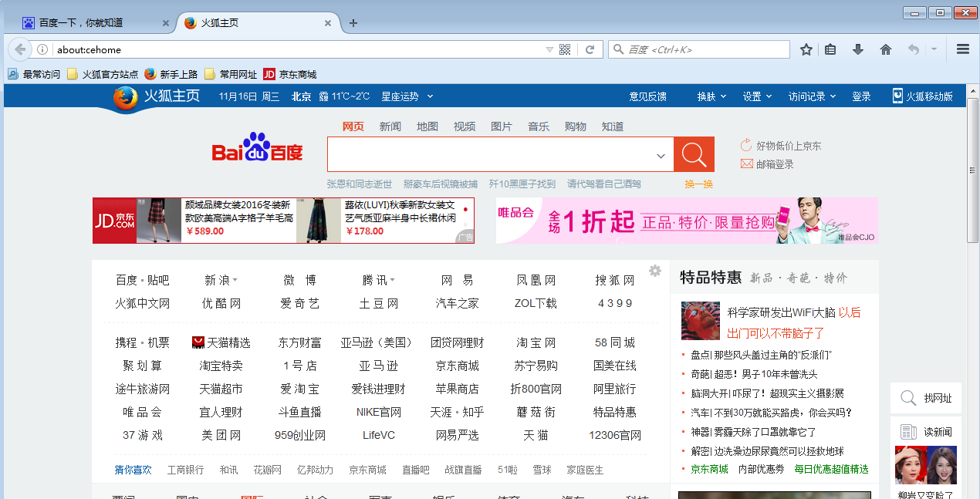This screenshot has width=980, height=499.
Task: Open the 设置 dropdown in page header
Action: point(758,96)
